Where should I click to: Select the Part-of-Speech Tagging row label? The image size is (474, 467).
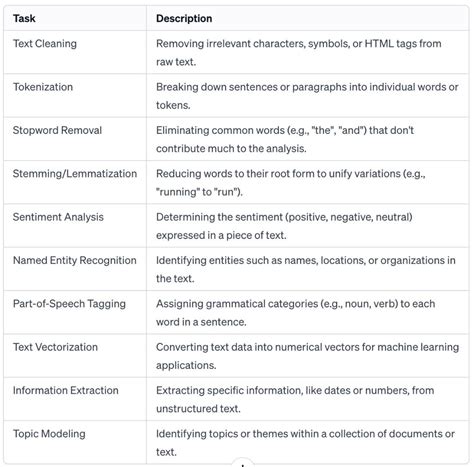[x=69, y=304]
